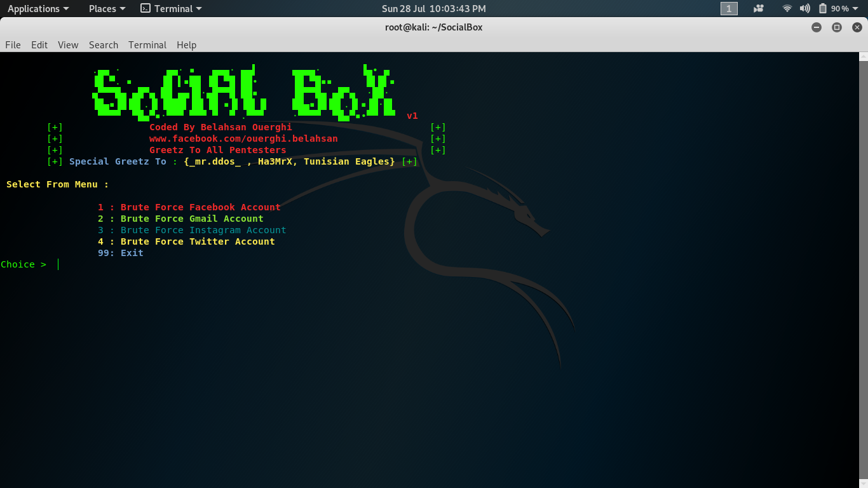Open the Terminal menu in the window
868x488 pixels.
(147, 44)
